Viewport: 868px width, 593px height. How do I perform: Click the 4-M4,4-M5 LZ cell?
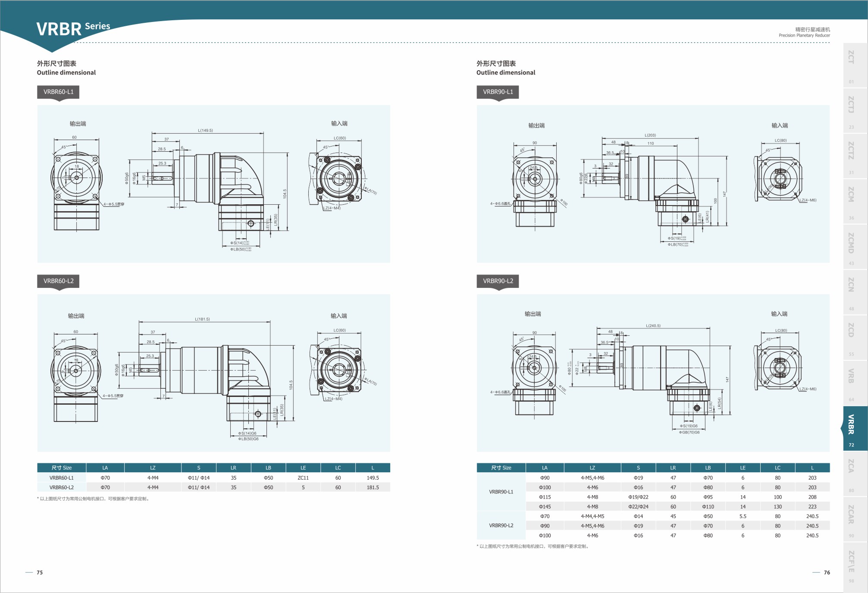coord(592,516)
